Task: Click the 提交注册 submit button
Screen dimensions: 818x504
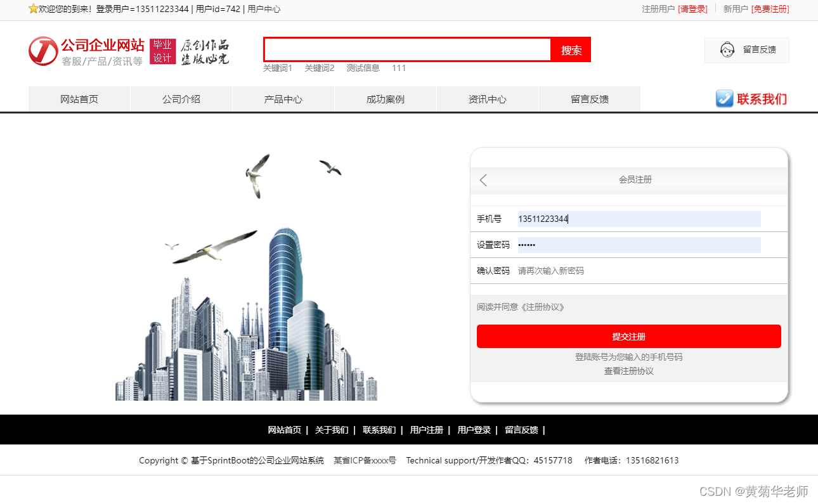Action: point(629,337)
